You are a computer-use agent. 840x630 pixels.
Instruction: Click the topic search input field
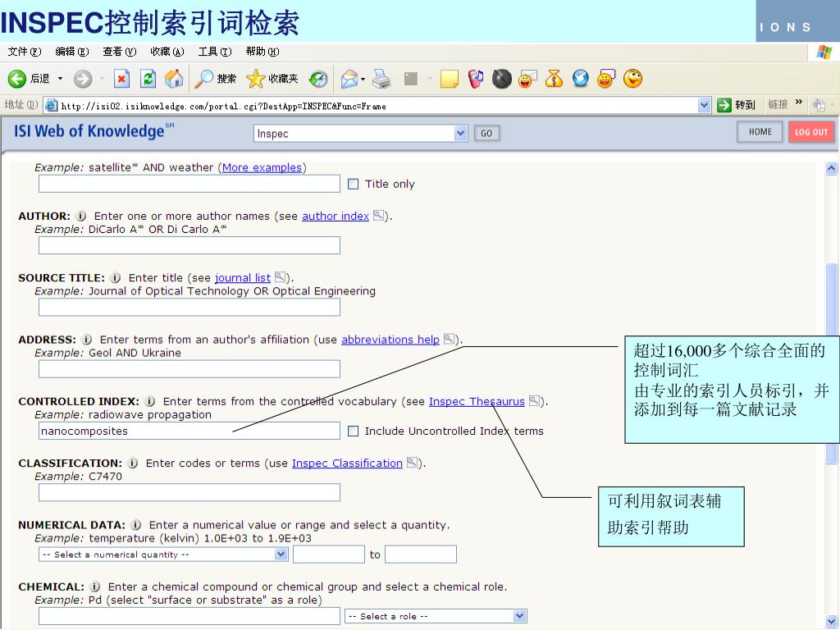pos(189,184)
